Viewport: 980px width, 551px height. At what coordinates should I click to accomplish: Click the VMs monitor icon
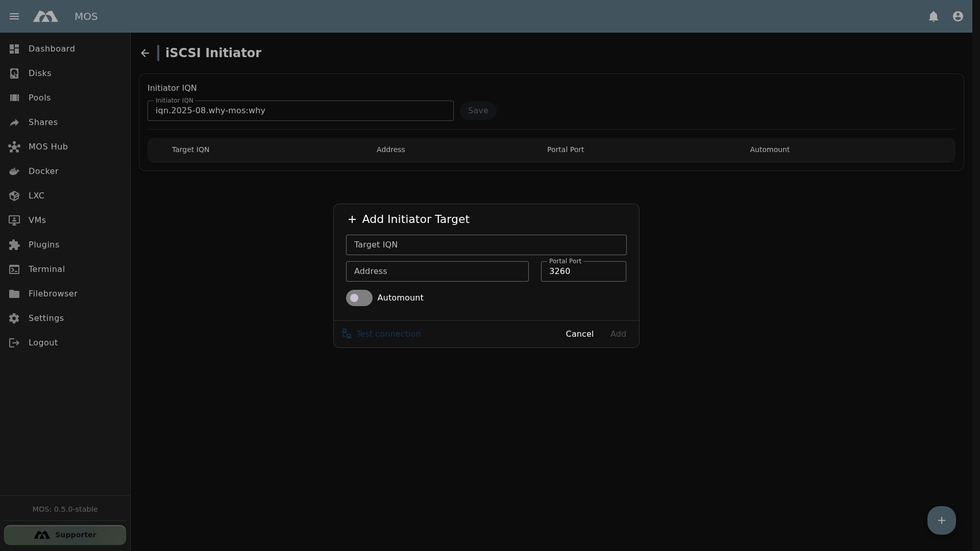click(x=14, y=220)
